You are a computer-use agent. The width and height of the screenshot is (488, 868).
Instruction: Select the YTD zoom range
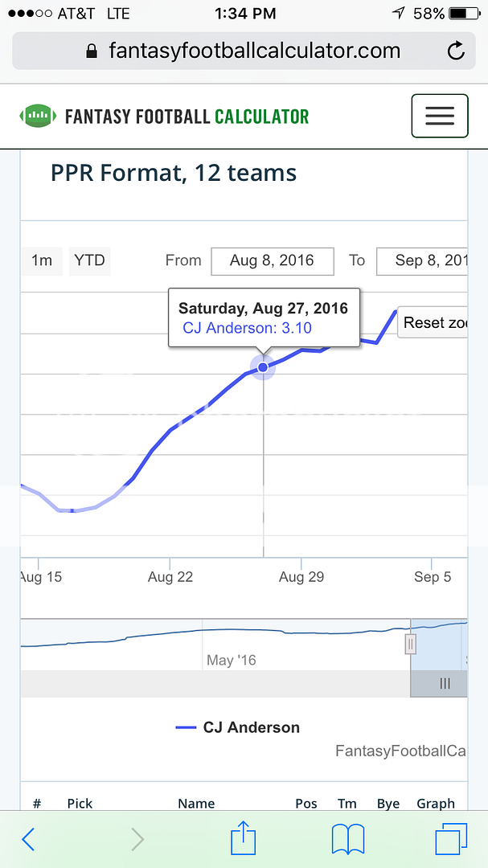[x=89, y=260]
